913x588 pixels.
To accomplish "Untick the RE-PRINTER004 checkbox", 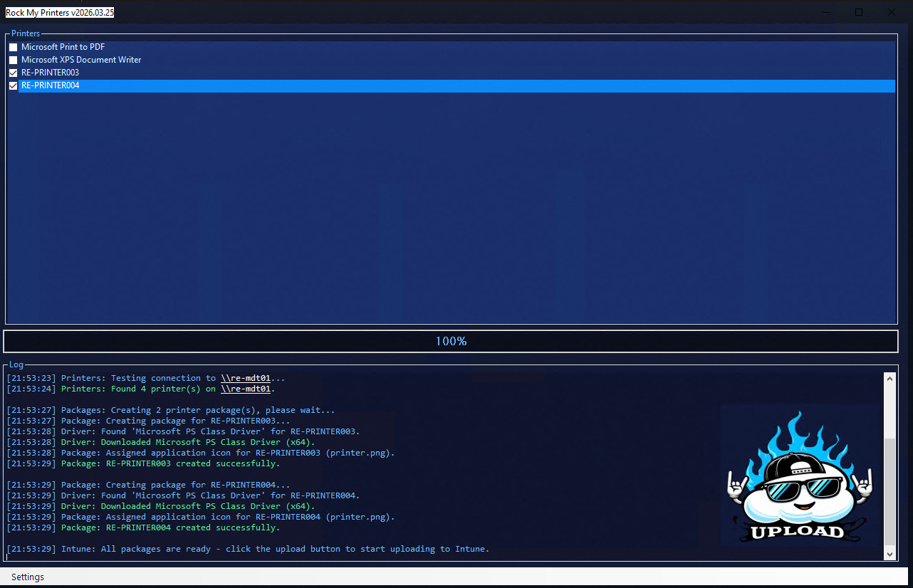I will (x=13, y=85).
